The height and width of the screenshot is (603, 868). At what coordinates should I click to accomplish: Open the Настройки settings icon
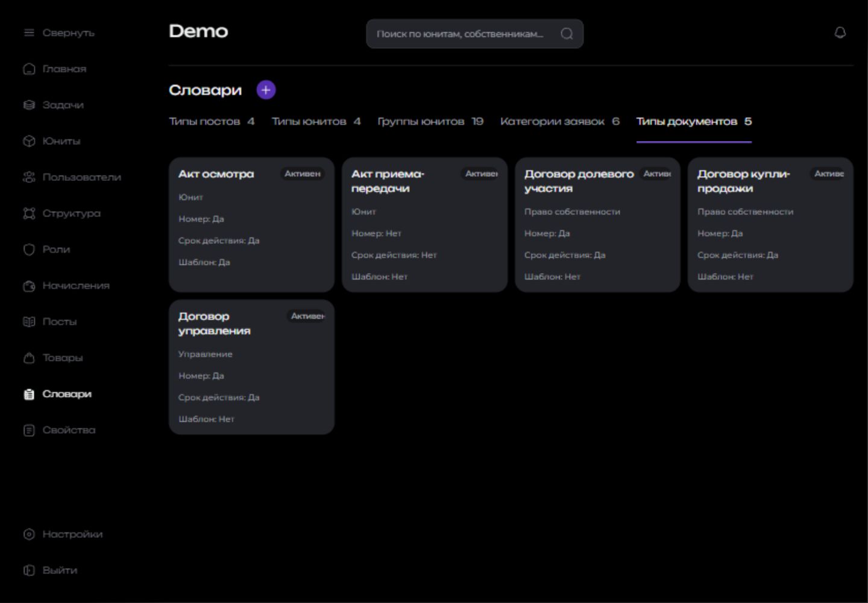[29, 534]
